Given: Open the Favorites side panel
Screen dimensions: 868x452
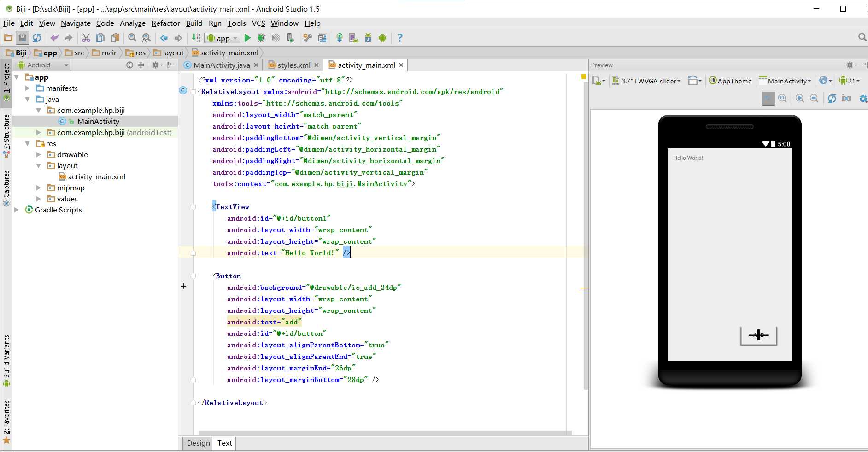Looking at the screenshot, I should click(x=6, y=422).
